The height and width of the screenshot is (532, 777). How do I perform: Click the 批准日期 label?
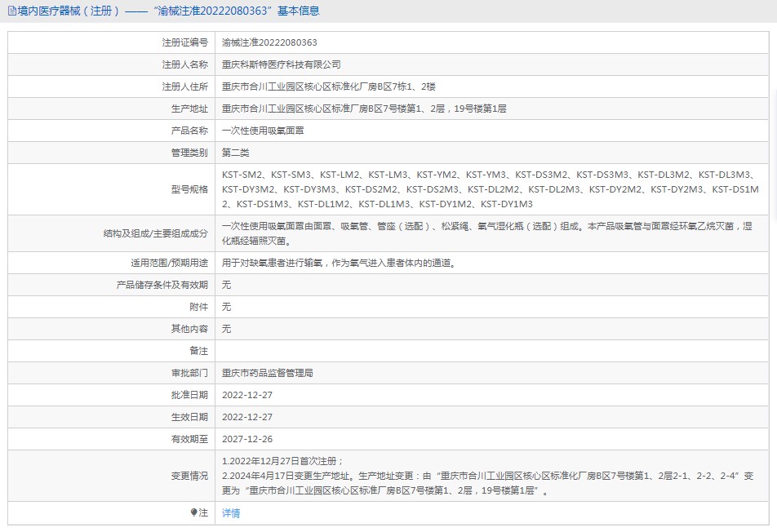[x=189, y=395]
